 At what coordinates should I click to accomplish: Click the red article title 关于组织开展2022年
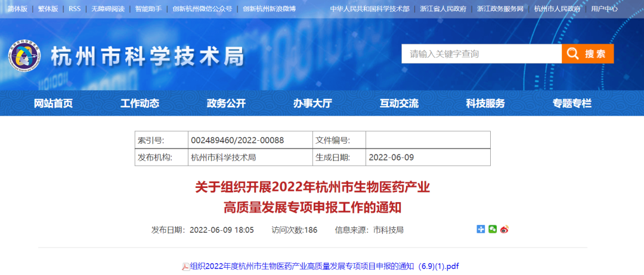[312, 198]
